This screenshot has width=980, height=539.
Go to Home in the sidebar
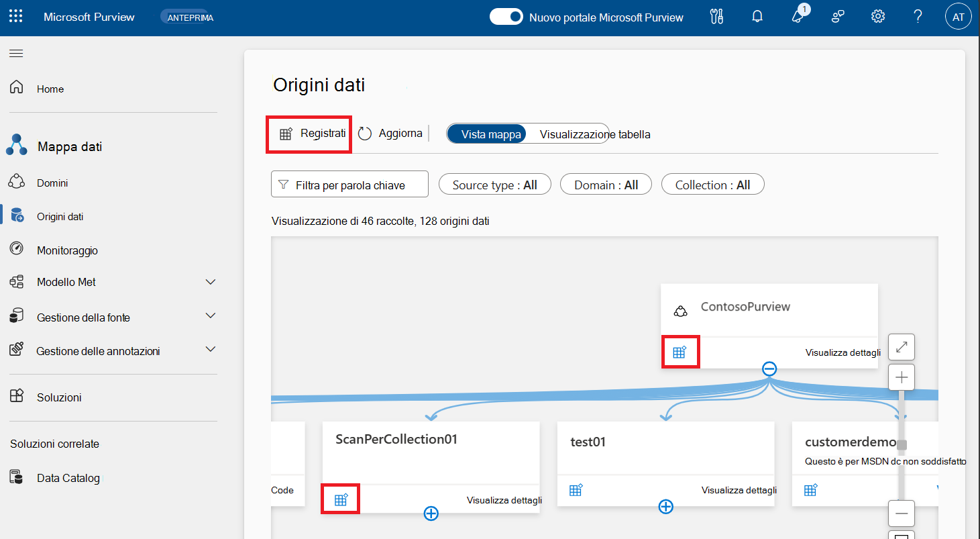[x=50, y=89]
